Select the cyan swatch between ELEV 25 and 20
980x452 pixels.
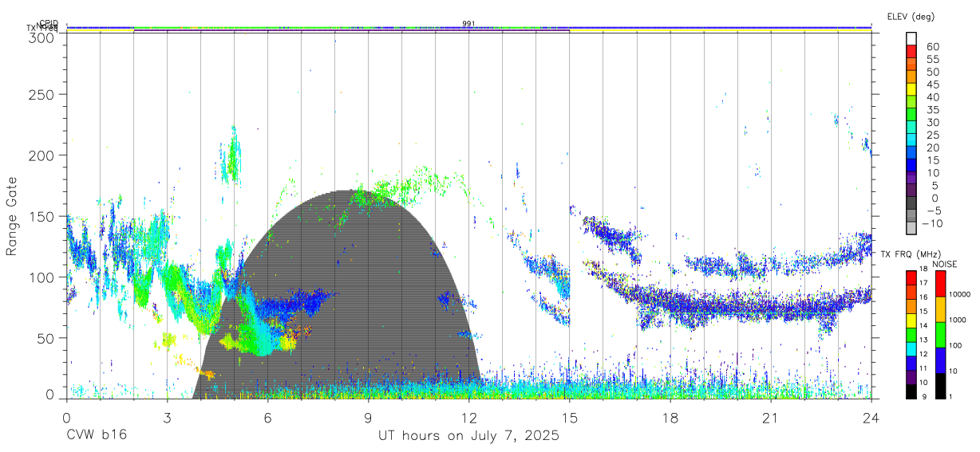tap(911, 140)
